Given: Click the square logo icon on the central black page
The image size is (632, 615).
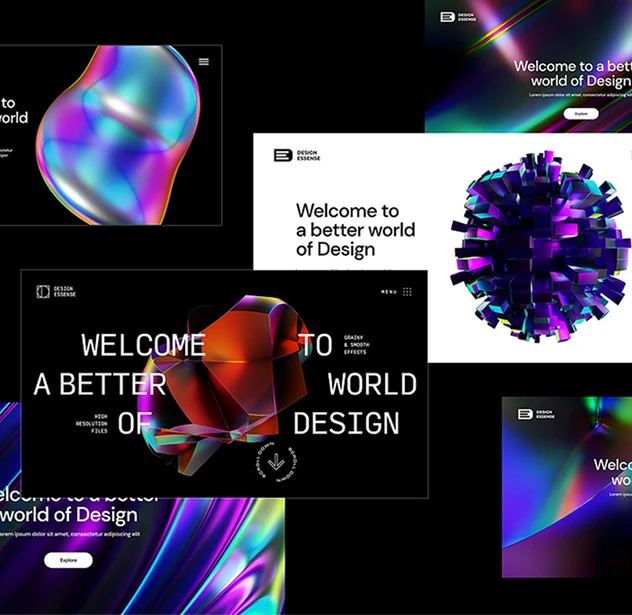Looking at the screenshot, I should point(42,291).
